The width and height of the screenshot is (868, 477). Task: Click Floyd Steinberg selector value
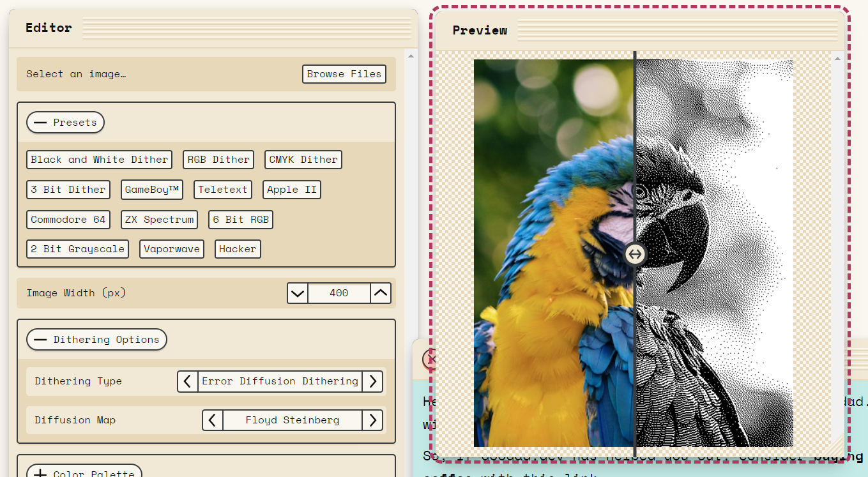pyautogui.click(x=293, y=420)
